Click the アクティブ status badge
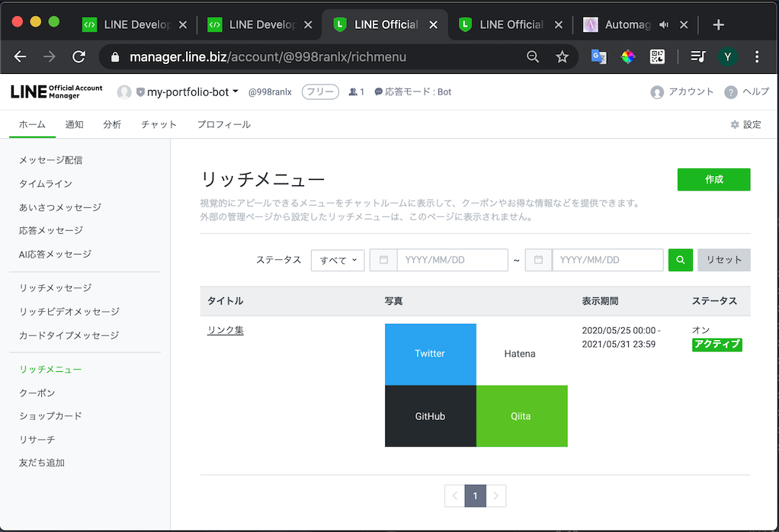779x532 pixels. [x=717, y=345]
